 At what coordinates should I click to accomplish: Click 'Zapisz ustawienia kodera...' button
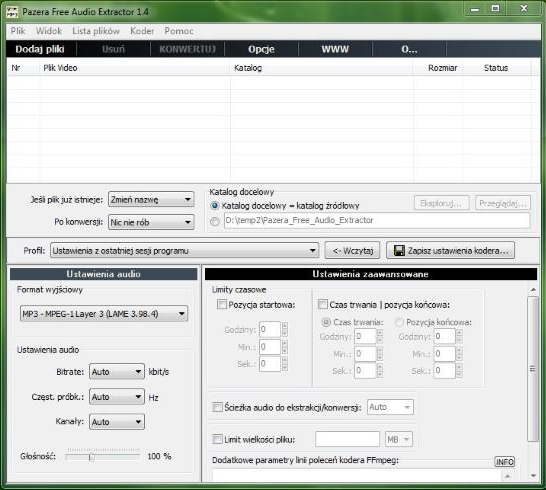pyautogui.click(x=450, y=250)
